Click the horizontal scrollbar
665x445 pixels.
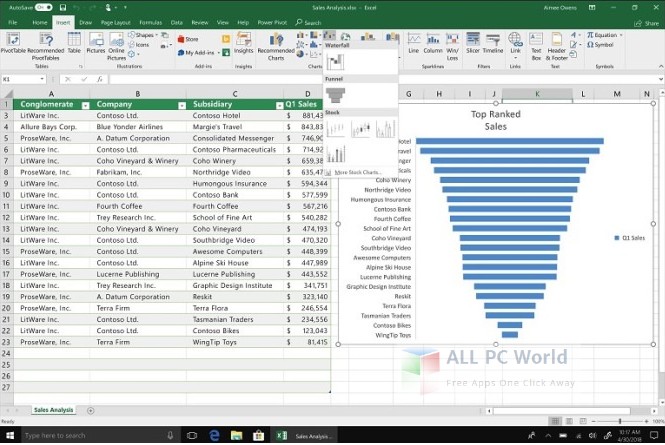pos(561,411)
